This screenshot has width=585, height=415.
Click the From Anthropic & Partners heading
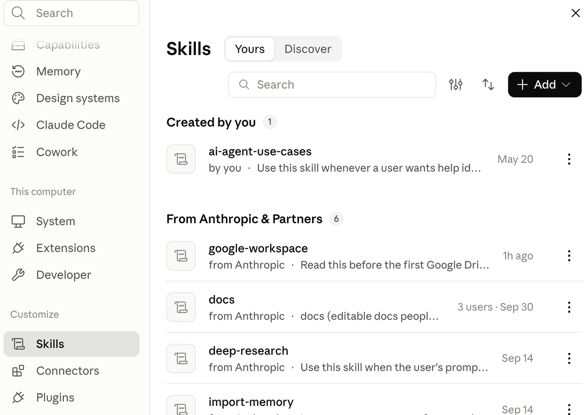coord(244,219)
